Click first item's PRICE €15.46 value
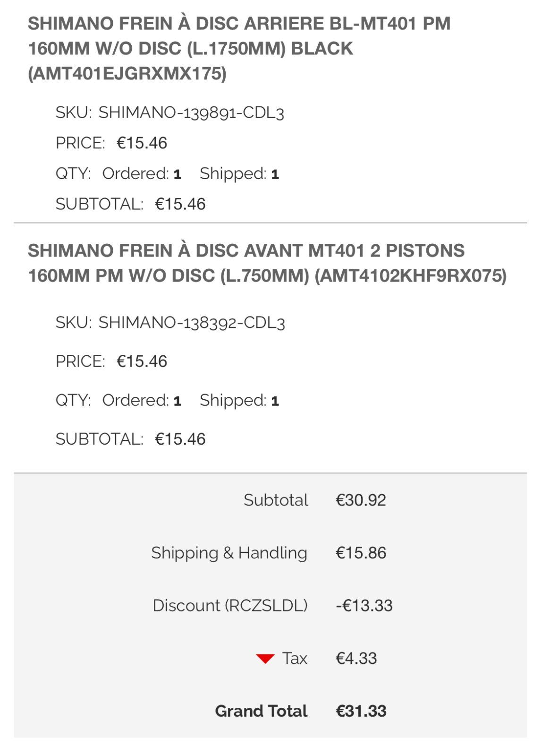The height and width of the screenshot is (756, 541). tap(142, 143)
